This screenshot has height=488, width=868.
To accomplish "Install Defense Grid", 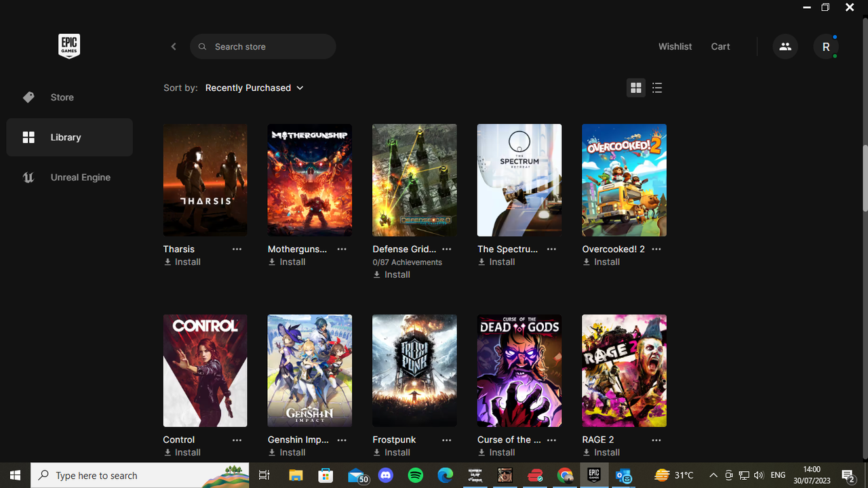I will coord(391,275).
